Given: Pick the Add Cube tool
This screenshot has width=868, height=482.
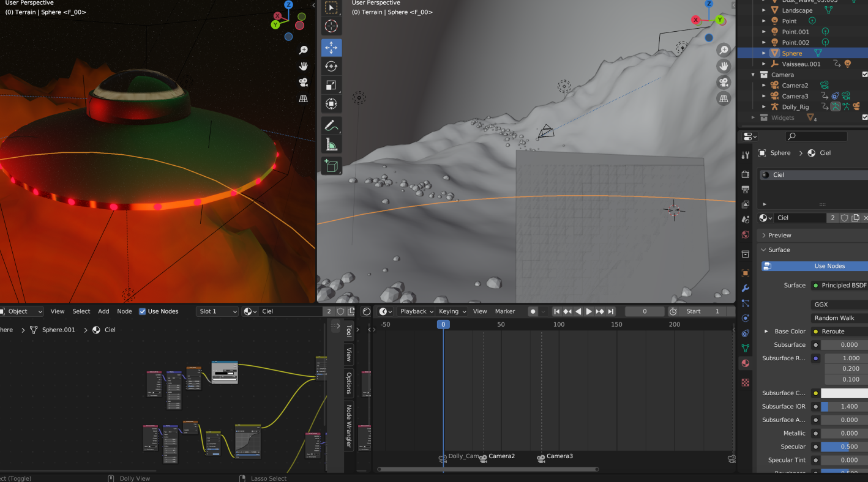Looking at the screenshot, I should pyautogui.click(x=331, y=166).
